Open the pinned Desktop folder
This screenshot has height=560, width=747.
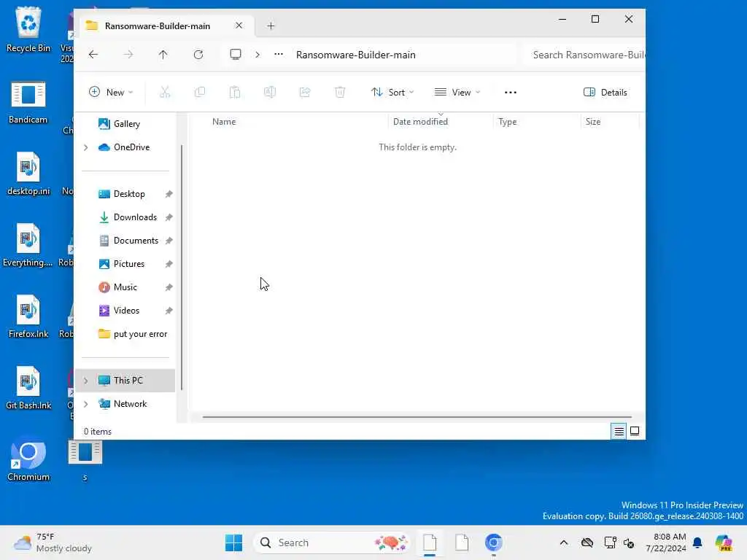[x=128, y=194]
